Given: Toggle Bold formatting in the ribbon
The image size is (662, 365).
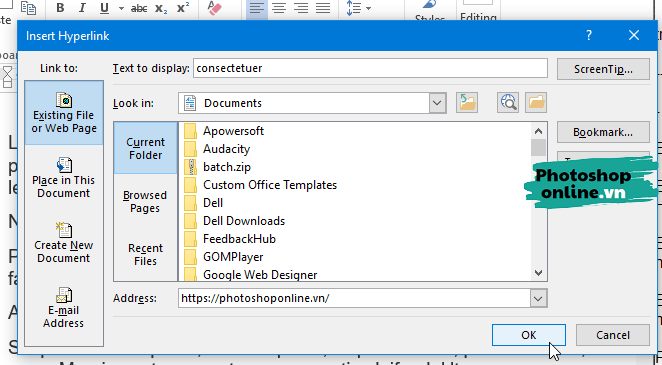Looking at the screenshot, I should coord(60,8).
